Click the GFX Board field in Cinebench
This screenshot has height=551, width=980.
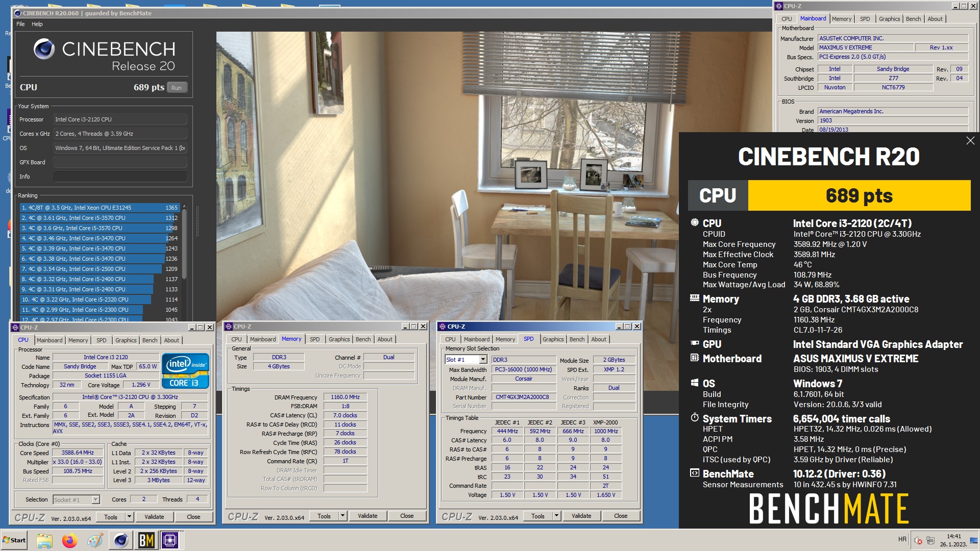[x=120, y=162]
